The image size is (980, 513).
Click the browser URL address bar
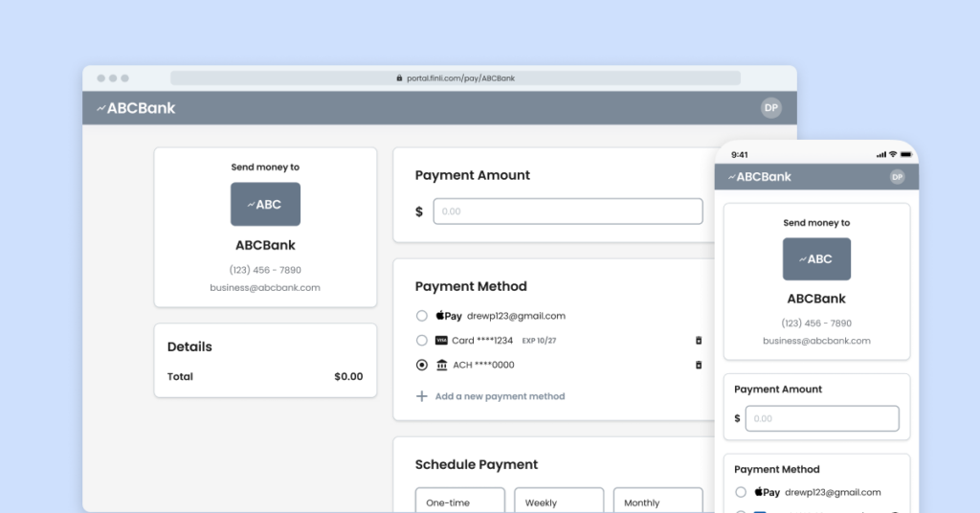456,78
